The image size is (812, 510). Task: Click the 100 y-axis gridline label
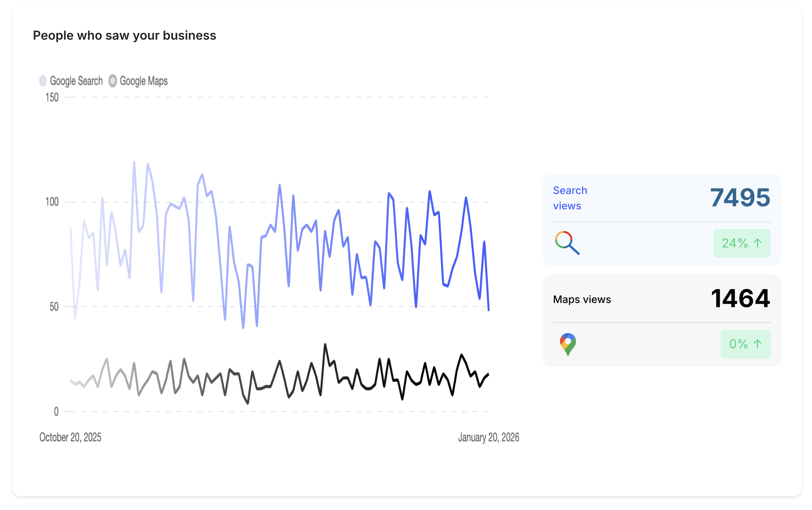pos(52,202)
